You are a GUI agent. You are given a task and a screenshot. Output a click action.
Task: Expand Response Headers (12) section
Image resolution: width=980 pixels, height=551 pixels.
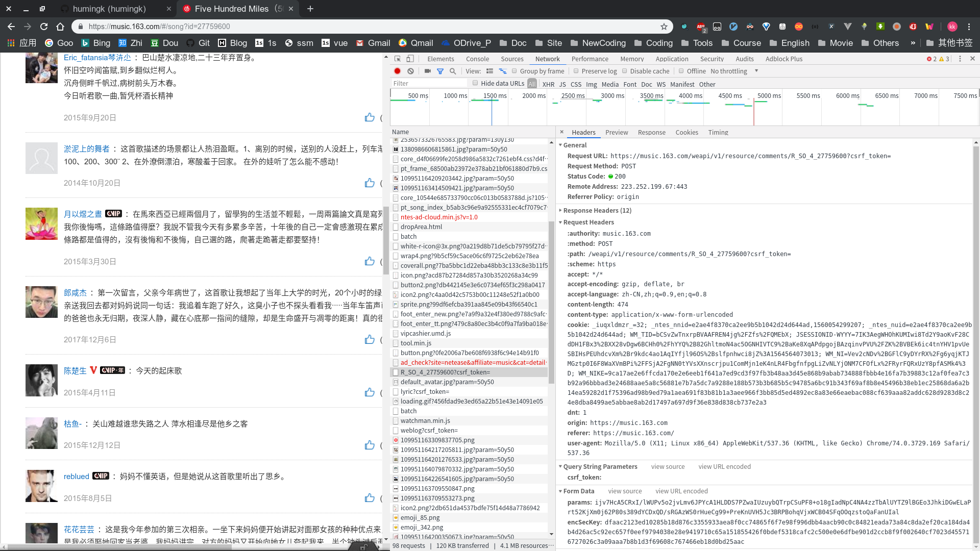click(597, 210)
